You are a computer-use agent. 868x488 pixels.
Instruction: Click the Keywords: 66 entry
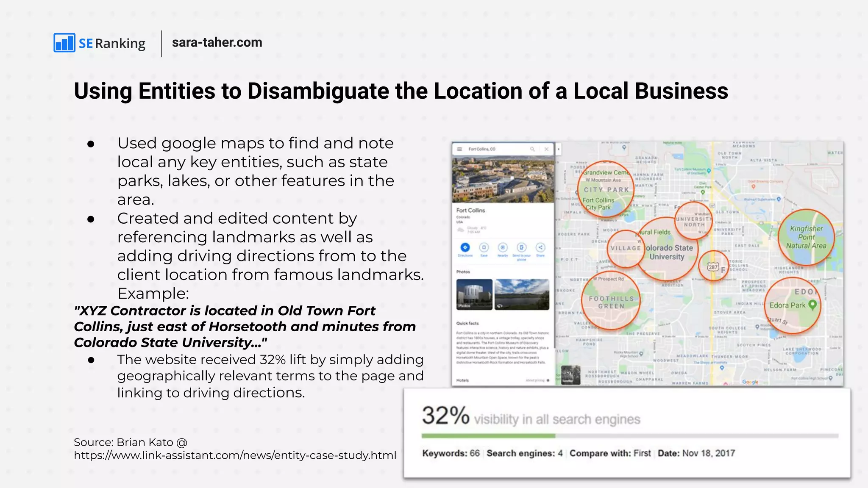(x=451, y=453)
